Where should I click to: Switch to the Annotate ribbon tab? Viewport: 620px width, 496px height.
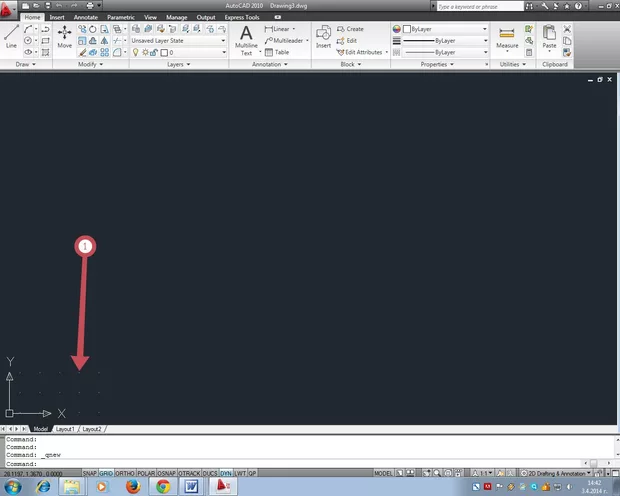[x=85, y=17]
